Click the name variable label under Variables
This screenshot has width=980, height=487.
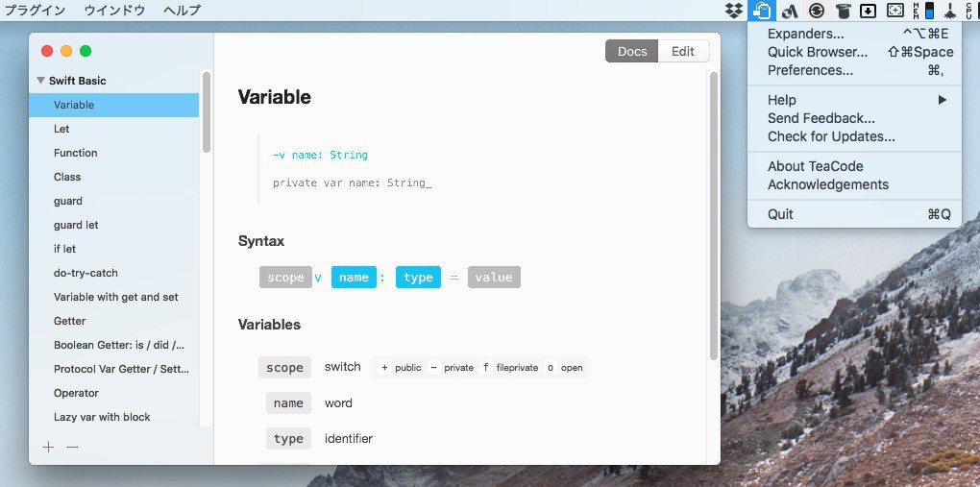click(288, 403)
